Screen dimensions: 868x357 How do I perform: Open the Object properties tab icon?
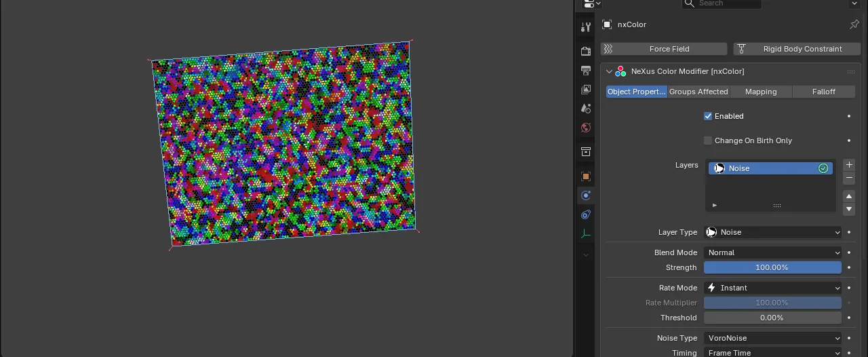[x=586, y=176]
